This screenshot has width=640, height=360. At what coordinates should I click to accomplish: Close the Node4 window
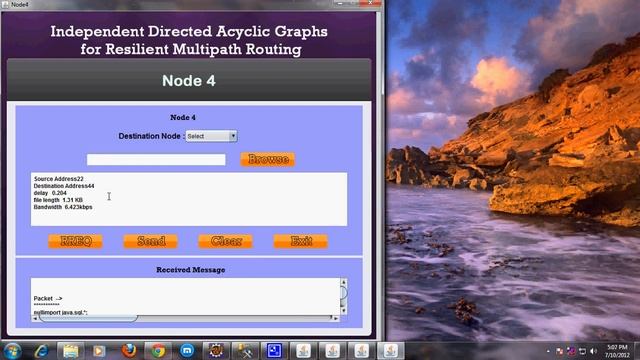point(370,3)
